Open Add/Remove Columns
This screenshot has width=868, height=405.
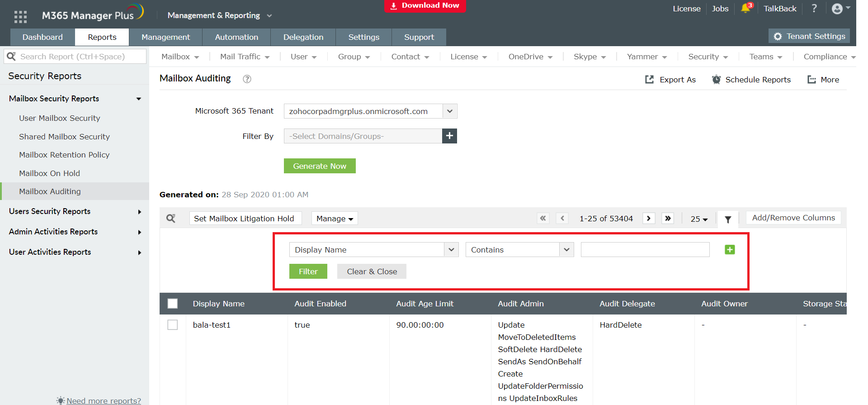pos(793,218)
